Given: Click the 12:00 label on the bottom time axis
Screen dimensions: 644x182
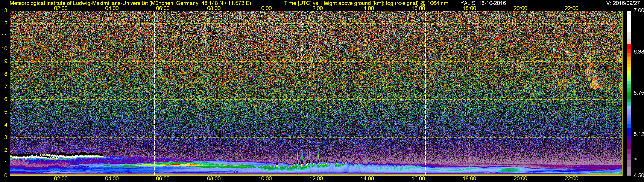Looking at the screenshot, I should [x=316, y=179].
